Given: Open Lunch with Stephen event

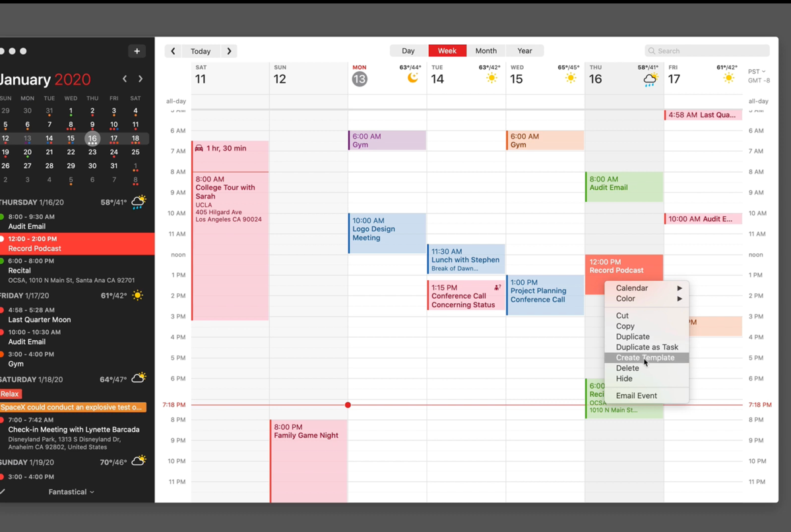Looking at the screenshot, I should pyautogui.click(x=466, y=259).
